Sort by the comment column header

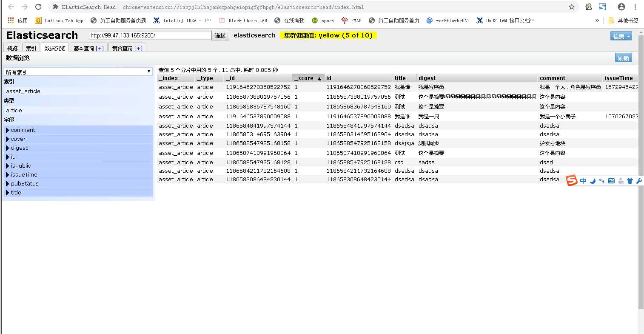tap(570, 78)
